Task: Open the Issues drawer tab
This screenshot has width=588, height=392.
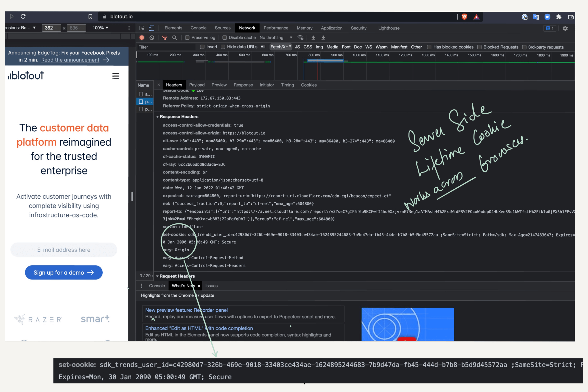Action: pos(211,286)
